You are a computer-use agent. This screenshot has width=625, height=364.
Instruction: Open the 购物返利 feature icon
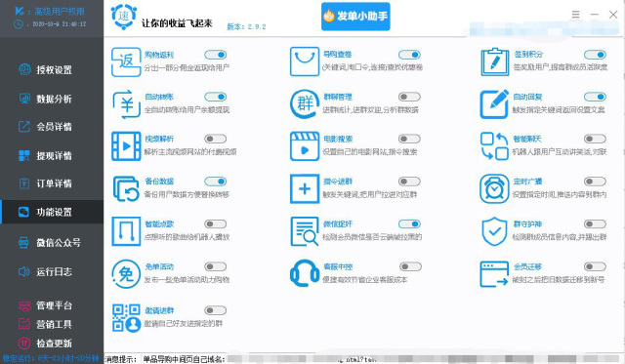(126, 62)
